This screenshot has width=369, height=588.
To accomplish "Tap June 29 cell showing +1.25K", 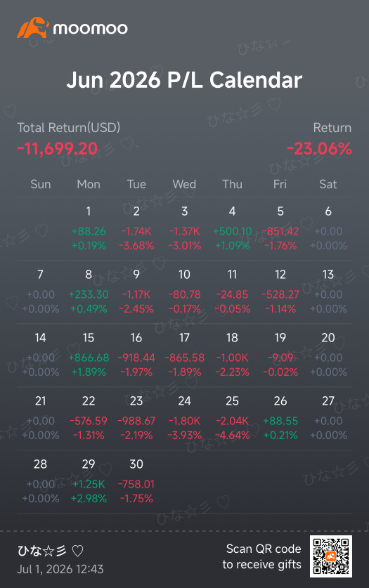I will click(89, 481).
